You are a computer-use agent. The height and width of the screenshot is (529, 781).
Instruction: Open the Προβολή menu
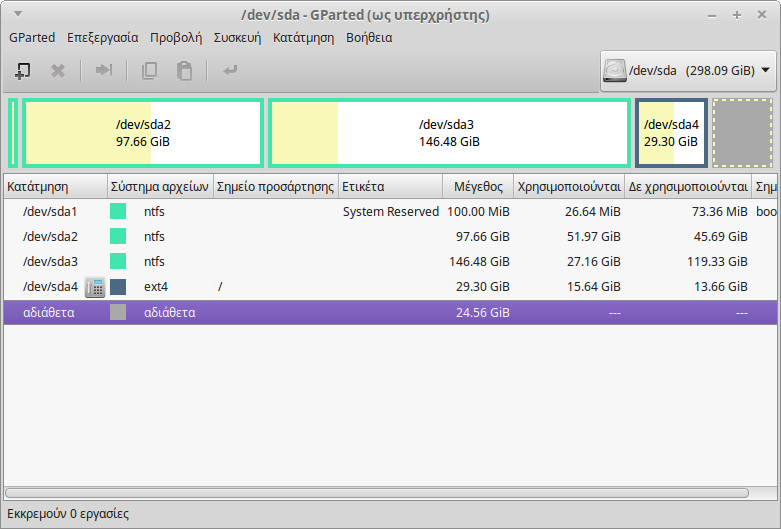coord(176,38)
